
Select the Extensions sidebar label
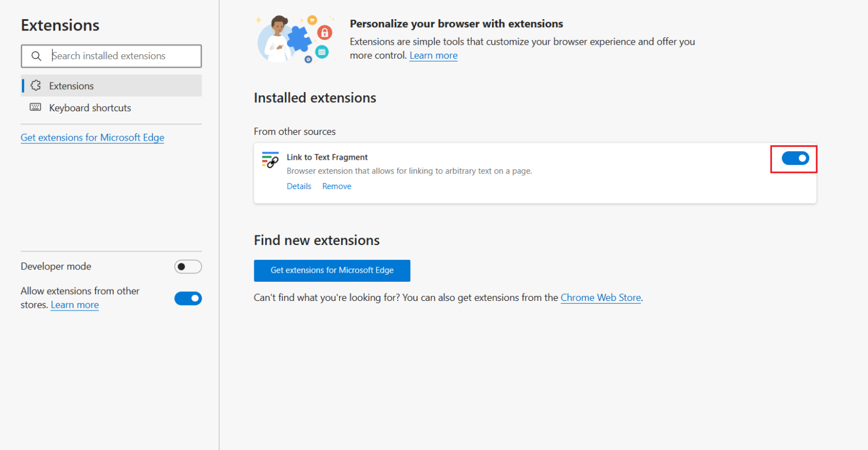71,86
